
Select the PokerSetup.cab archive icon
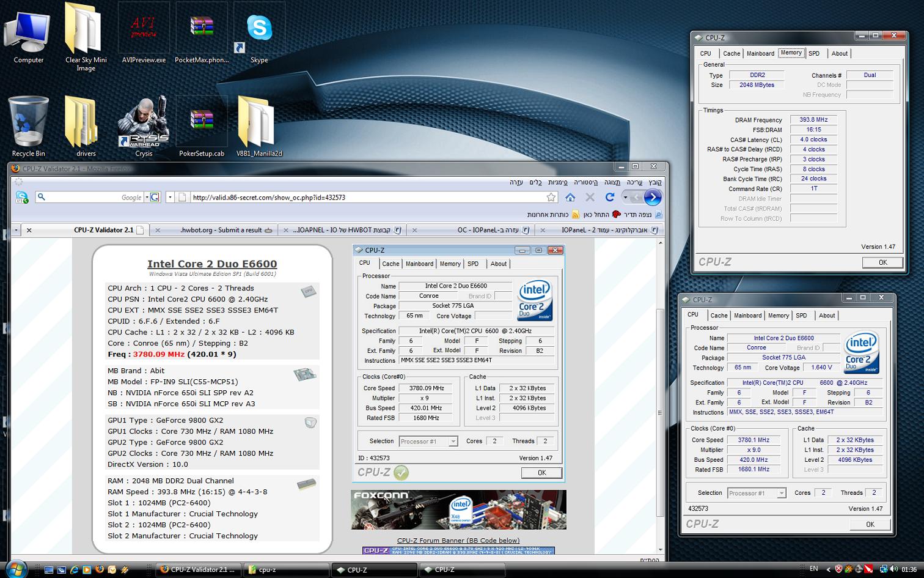point(202,125)
